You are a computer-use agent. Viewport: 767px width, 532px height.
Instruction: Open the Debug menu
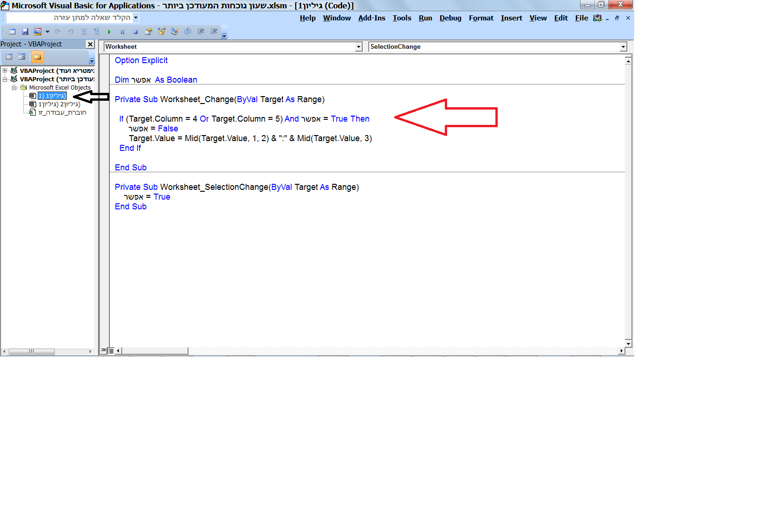click(x=450, y=18)
